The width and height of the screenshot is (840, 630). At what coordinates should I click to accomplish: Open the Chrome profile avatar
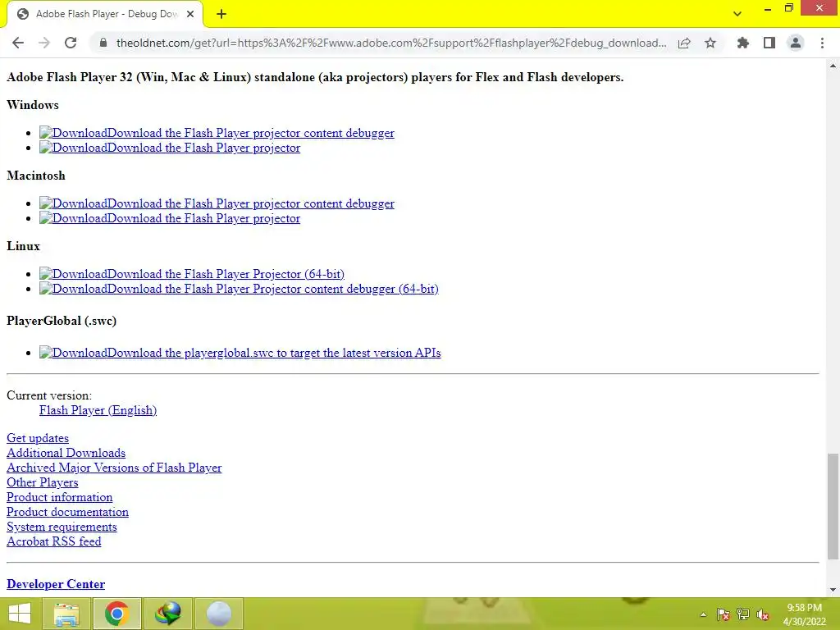point(796,43)
